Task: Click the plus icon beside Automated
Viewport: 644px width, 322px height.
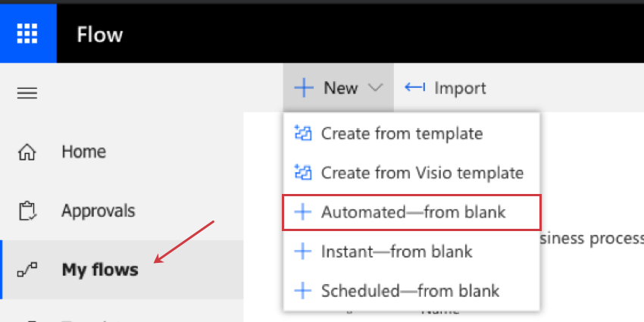Action: pos(303,212)
